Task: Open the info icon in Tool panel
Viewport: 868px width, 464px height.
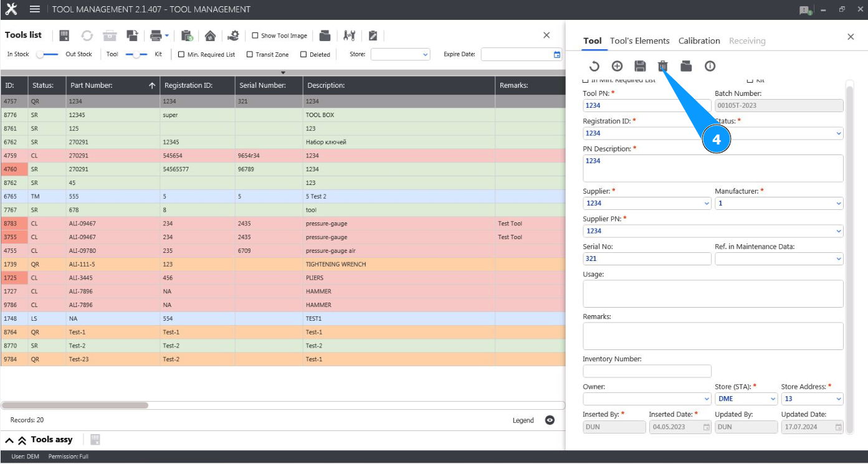Action: tap(709, 66)
